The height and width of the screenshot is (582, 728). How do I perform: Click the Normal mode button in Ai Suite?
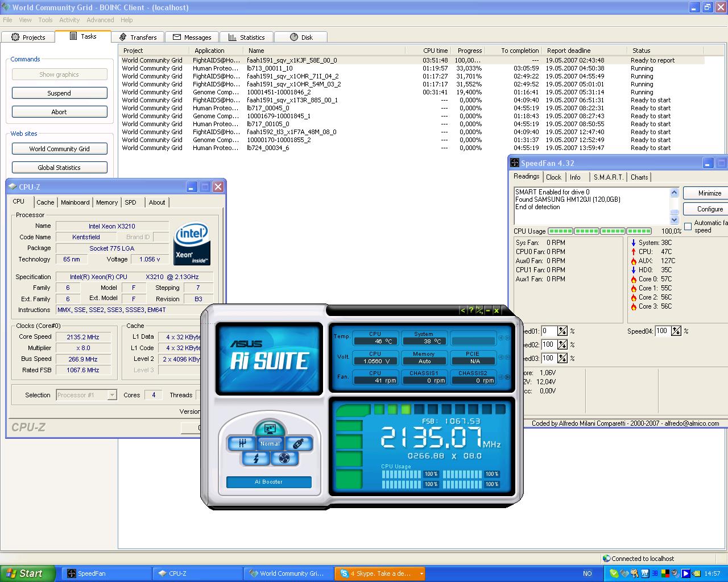click(x=270, y=443)
